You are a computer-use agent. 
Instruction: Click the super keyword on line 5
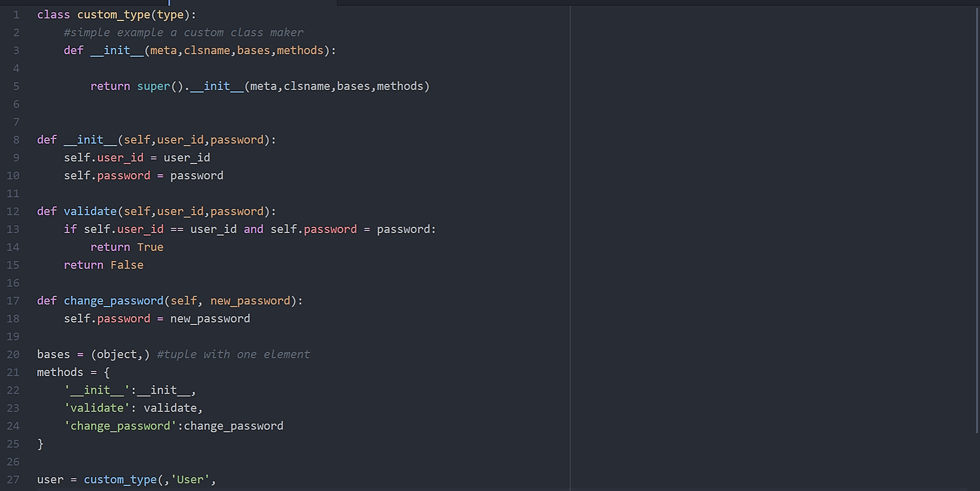pos(154,86)
